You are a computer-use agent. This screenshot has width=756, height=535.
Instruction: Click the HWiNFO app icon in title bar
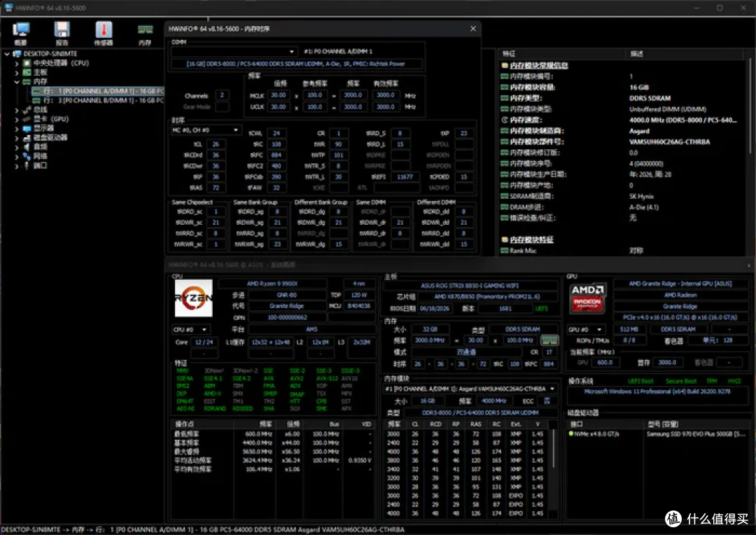(x=8, y=7)
